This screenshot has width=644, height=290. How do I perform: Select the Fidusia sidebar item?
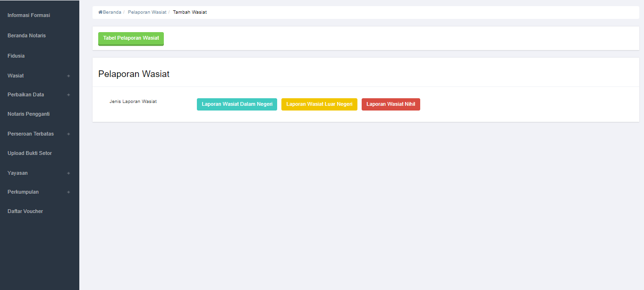[x=16, y=56]
